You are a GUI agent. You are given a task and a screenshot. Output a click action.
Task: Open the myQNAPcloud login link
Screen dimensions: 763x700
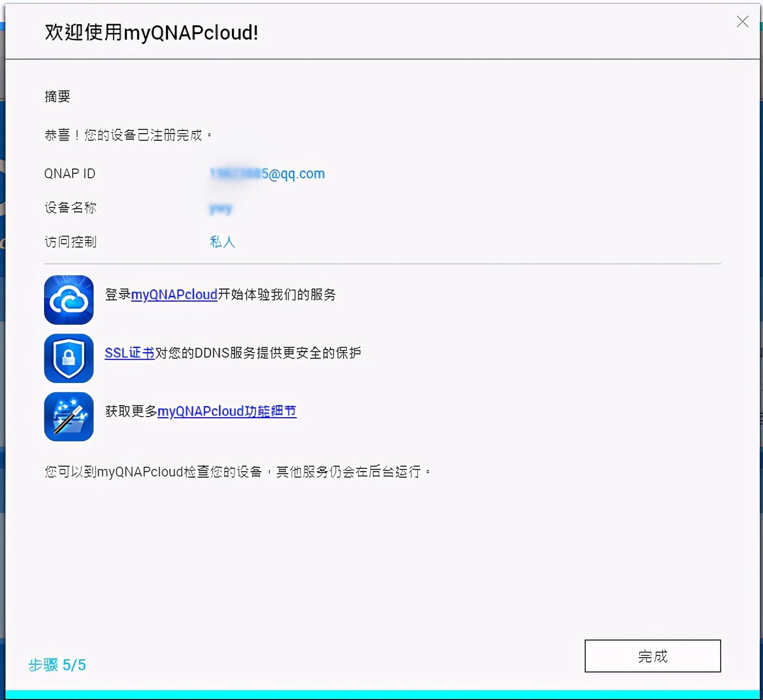click(x=173, y=295)
